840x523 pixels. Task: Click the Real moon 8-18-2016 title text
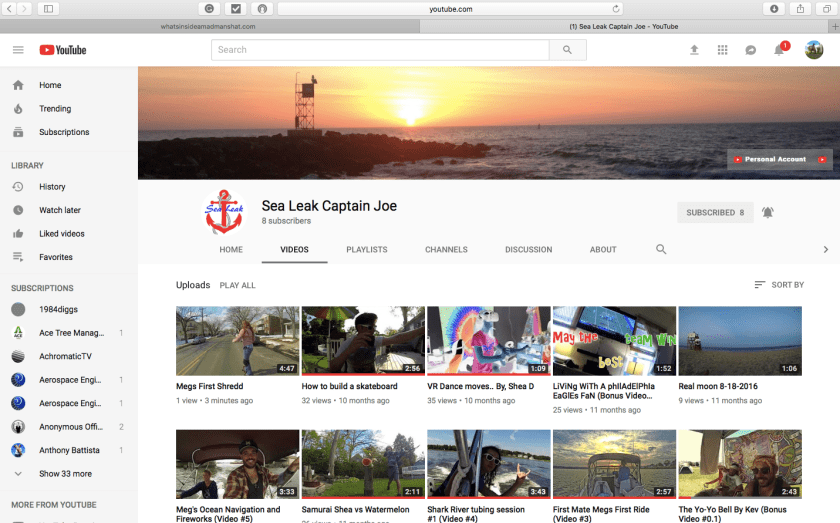(718, 386)
